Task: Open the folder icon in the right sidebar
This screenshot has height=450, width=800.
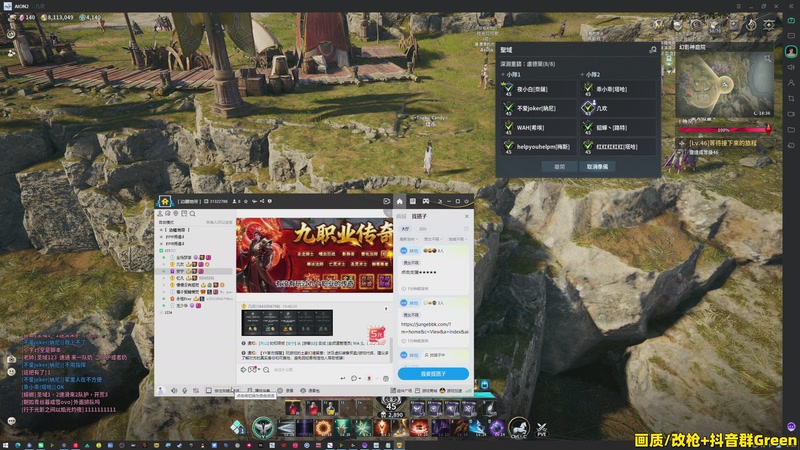Action: (x=791, y=130)
